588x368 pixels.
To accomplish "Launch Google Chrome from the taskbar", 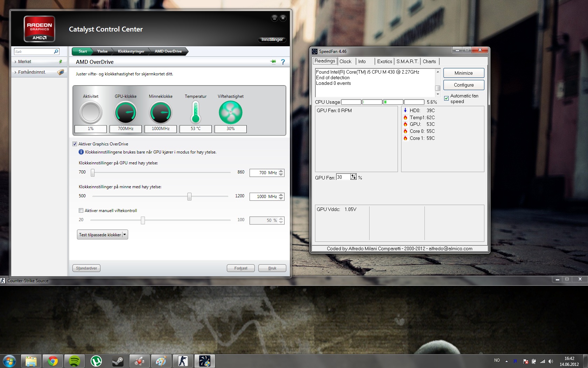I will (53, 361).
